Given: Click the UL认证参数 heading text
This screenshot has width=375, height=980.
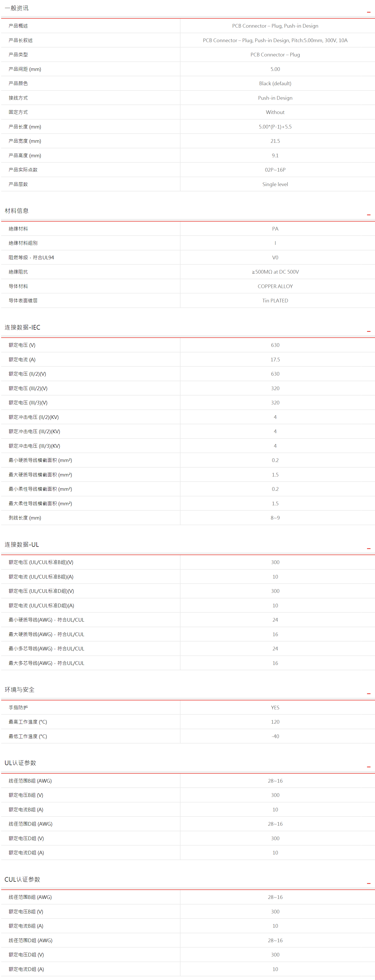Looking at the screenshot, I should [x=20, y=763].
